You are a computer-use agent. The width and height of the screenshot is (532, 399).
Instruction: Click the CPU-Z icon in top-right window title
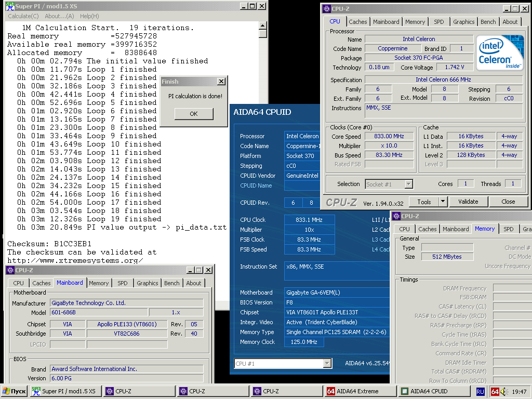pyautogui.click(x=326, y=9)
